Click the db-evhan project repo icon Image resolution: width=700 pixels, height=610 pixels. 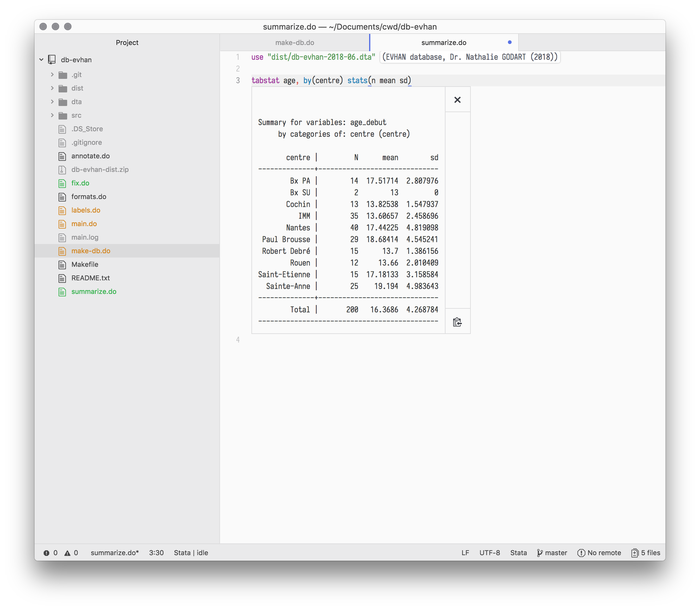click(52, 59)
